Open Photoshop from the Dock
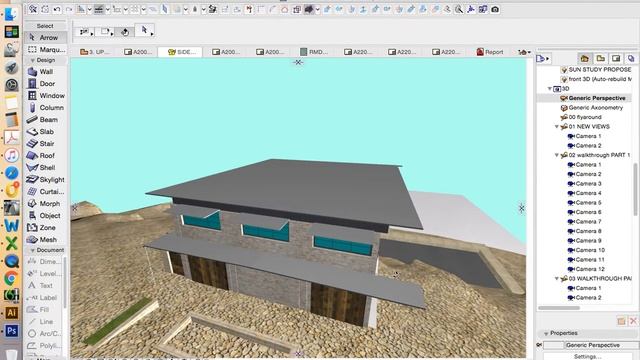640x360 pixels. tap(11, 331)
